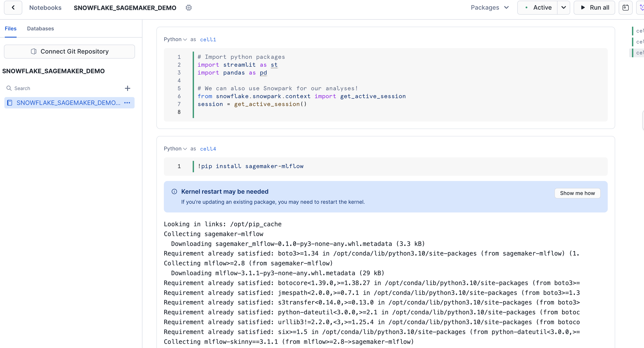The height and width of the screenshot is (348, 644).
Task: Click the Git repository icon
Action: click(33, 52)
